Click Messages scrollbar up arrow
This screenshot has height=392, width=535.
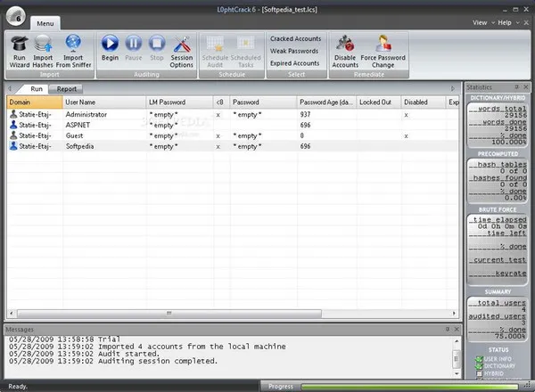point(457,341)
